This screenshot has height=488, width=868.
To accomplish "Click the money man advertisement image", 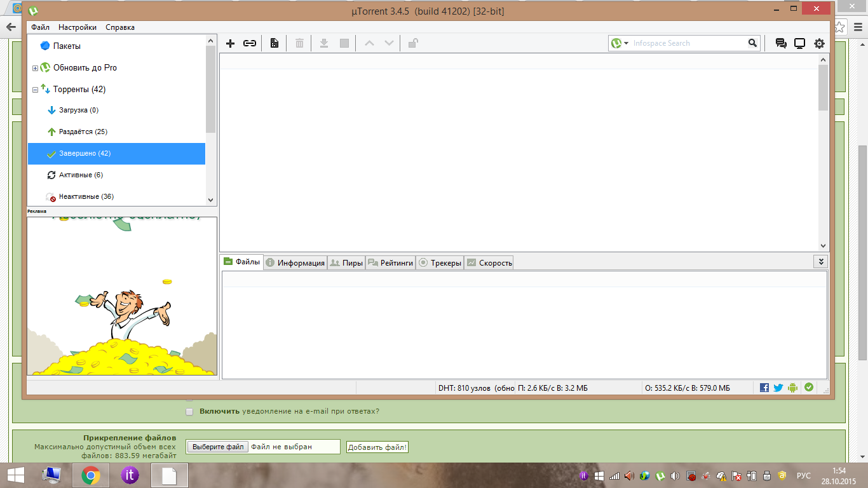I will 122,296.
